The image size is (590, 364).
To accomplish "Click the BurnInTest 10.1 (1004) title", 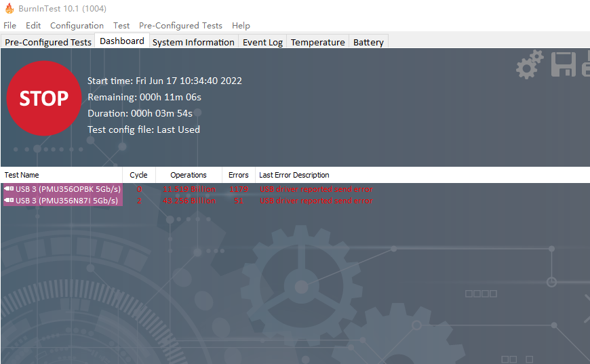I will coord(62,8).
